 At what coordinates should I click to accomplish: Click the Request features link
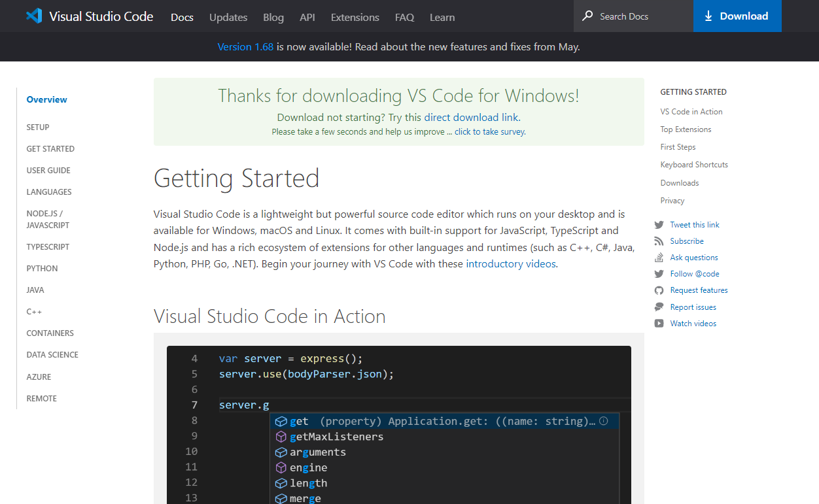point(699,290)
